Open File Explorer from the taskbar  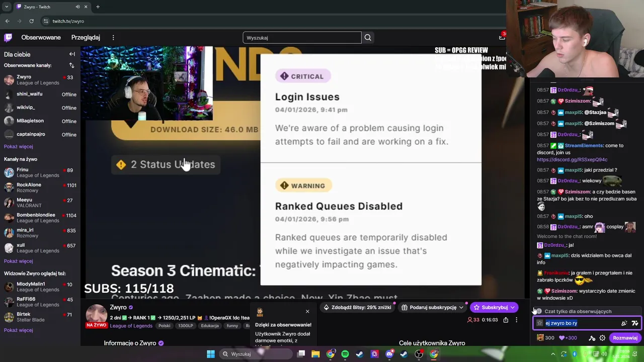[x=315, y=354]
